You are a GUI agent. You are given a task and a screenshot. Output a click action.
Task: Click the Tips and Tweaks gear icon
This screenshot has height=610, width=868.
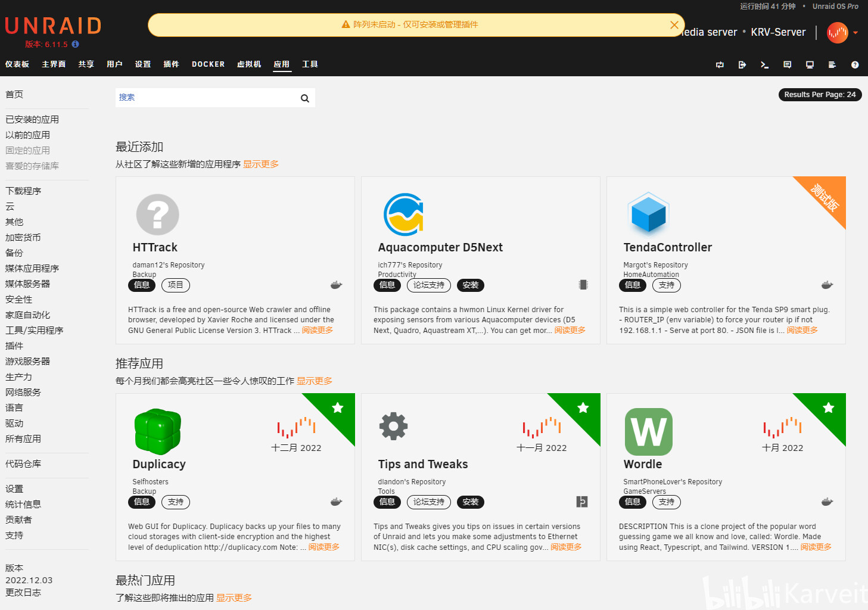tap(394, 426)
